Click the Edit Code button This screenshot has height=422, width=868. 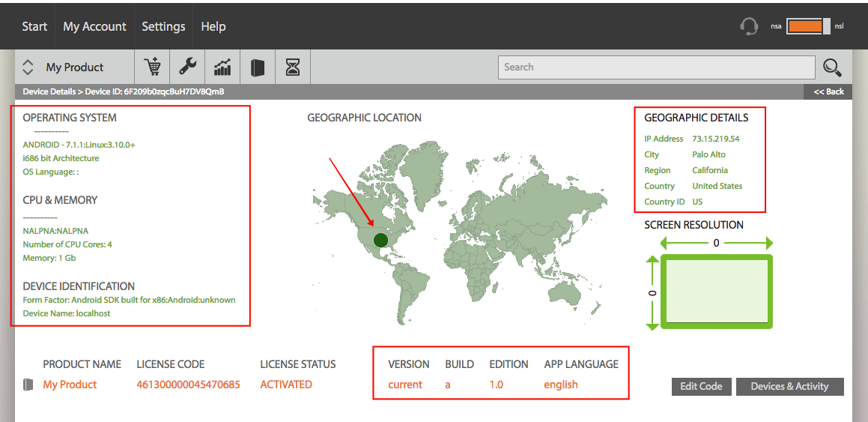[x=702, y=387]
